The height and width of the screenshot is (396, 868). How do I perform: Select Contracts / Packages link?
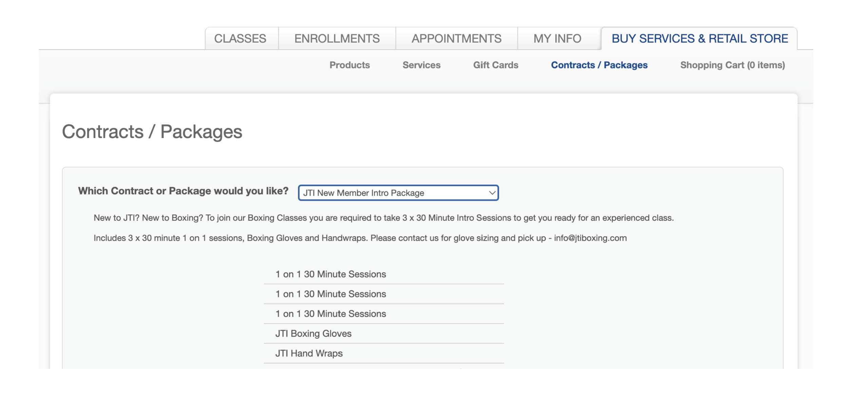pyautogui.click(x=599, y=65)
